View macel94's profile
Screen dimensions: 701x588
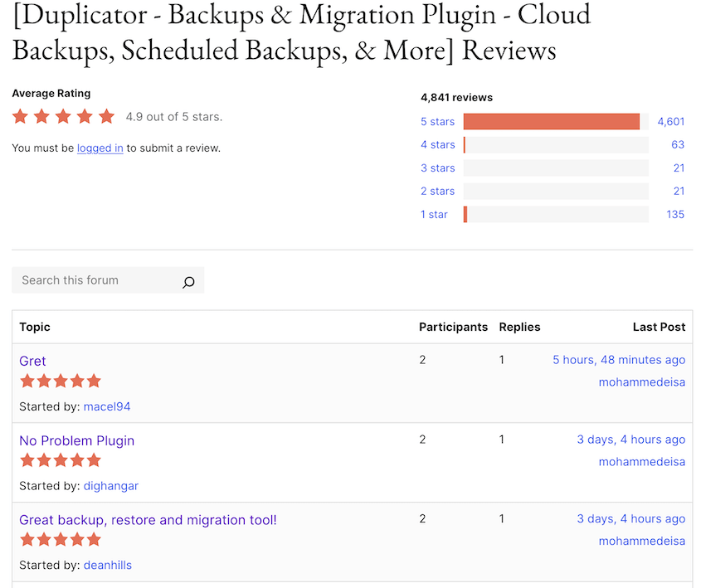pos(107,406)
